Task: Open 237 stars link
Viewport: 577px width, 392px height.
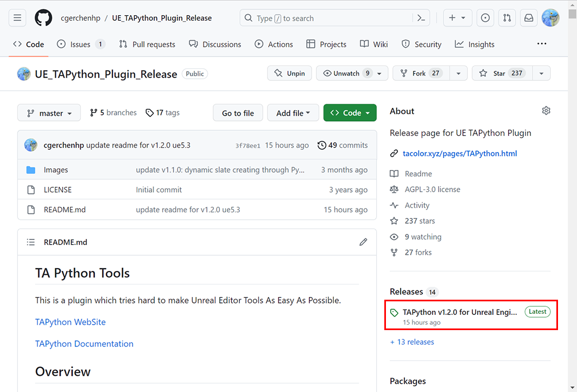Action: click(420, 221)
